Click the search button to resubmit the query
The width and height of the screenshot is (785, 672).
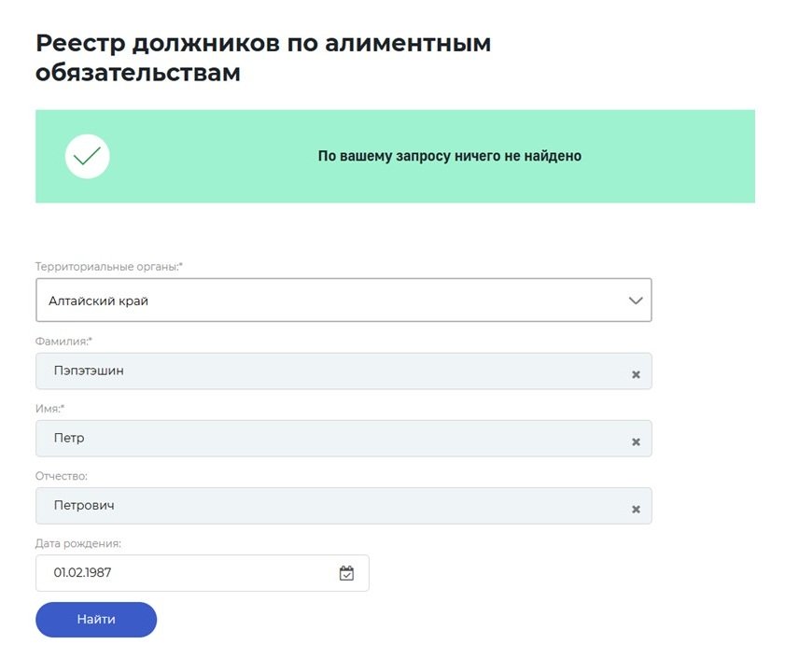coord(95,619)
